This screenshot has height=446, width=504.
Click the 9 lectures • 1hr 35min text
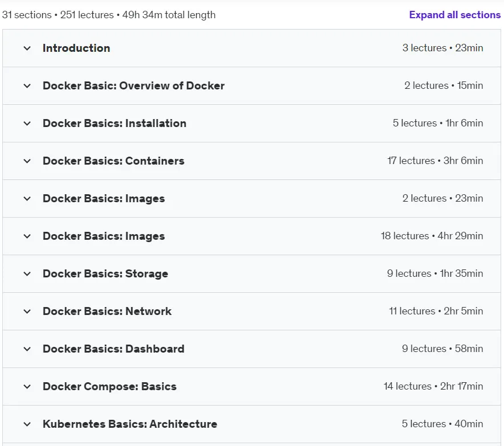coord(435,273)
